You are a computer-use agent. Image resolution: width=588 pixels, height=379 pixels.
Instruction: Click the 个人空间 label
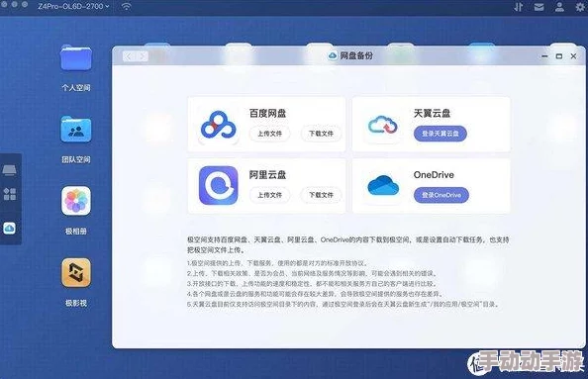pos(76,88)
